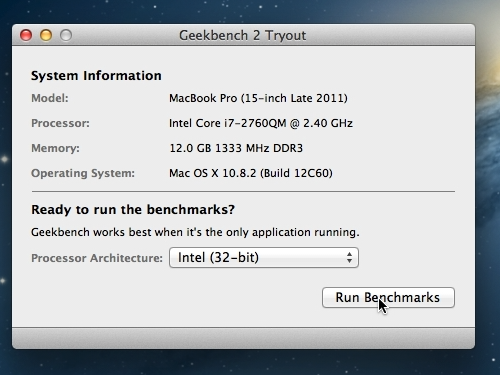This screenshot has height=375, width=500.
Task: Select the System Information heading
Action: tap(96, 76)
